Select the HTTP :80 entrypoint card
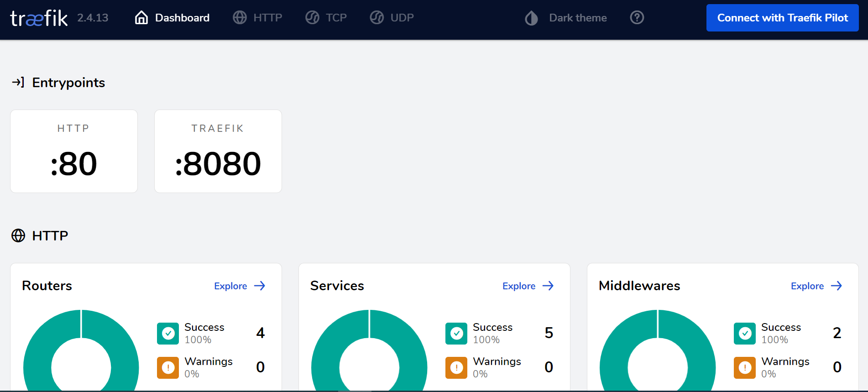The height and width of the screenshot is (392, 868). pyautogui.click(x=74, y=151)
